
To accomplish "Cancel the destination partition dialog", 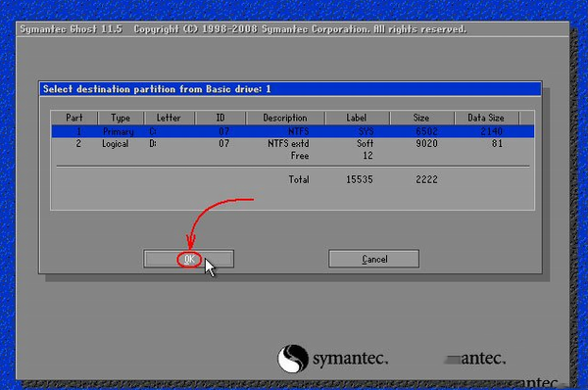I will [x=374, y=259].
